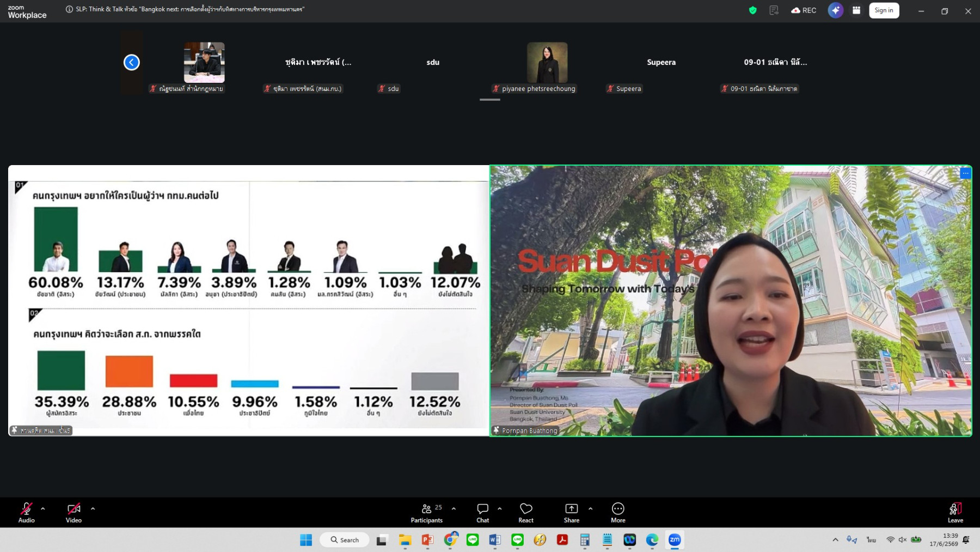This screenshot has width=980, height=552.
Task: Open File Explorer from the taskbar
Action: 405,540
